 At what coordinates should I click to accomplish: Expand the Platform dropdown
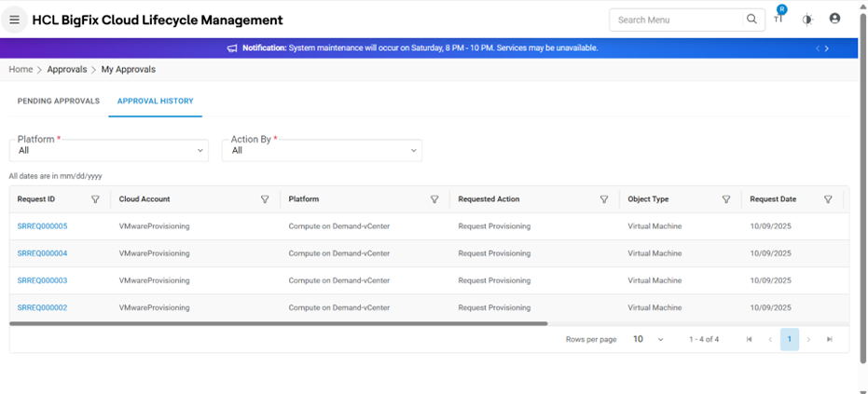click(x=108, y=150)
